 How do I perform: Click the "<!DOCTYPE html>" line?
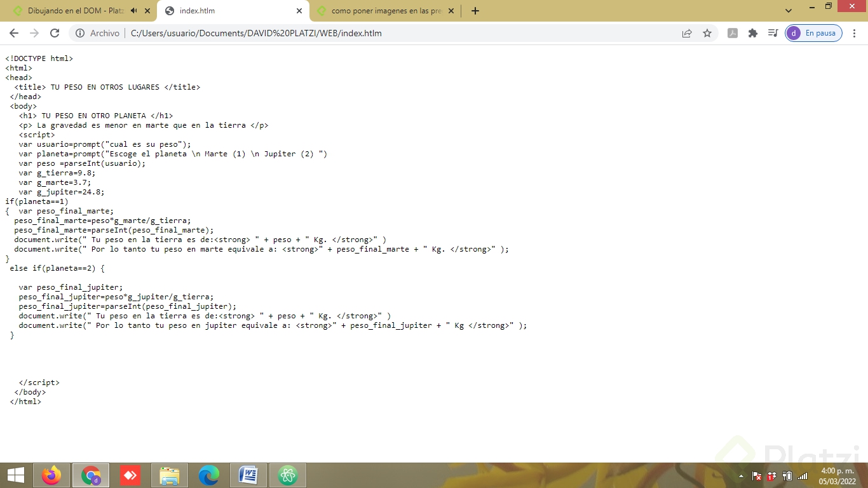(39, 58)
